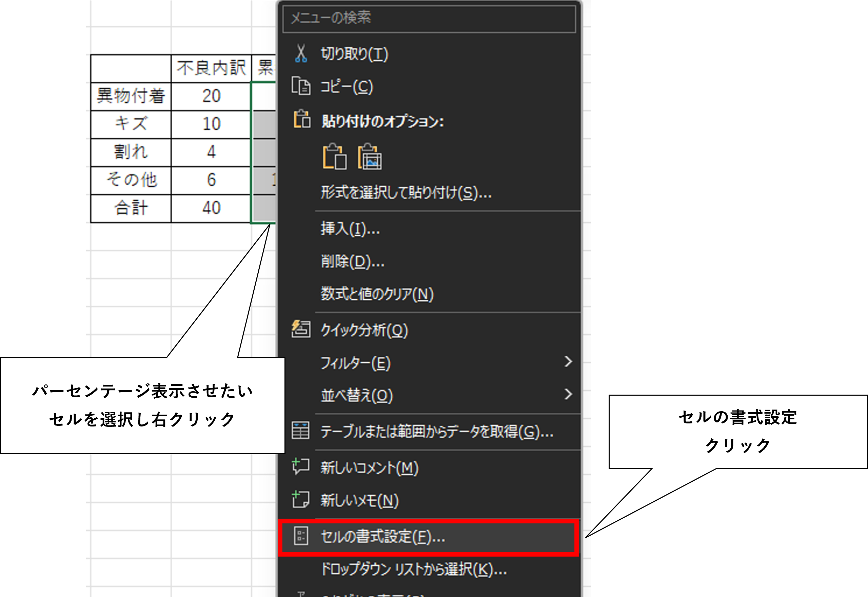Select 挿入(I) from context menu

(x=350, y=228)
